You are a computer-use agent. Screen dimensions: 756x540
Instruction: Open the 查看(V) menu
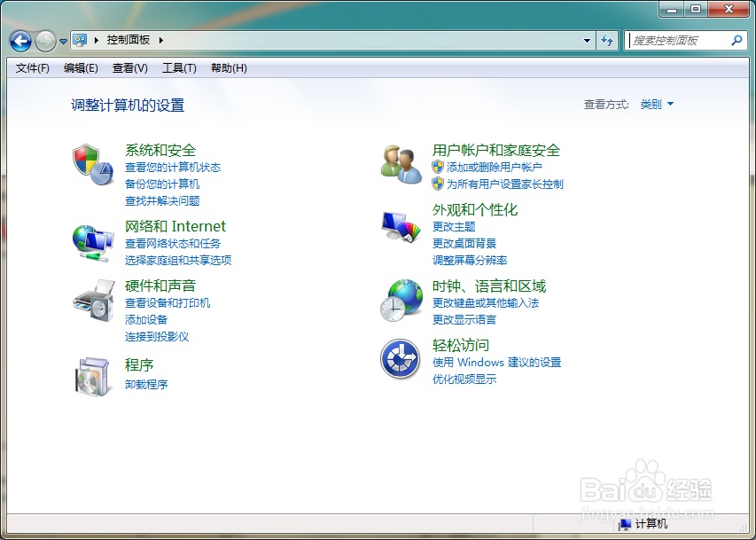(x=128, y=68)
